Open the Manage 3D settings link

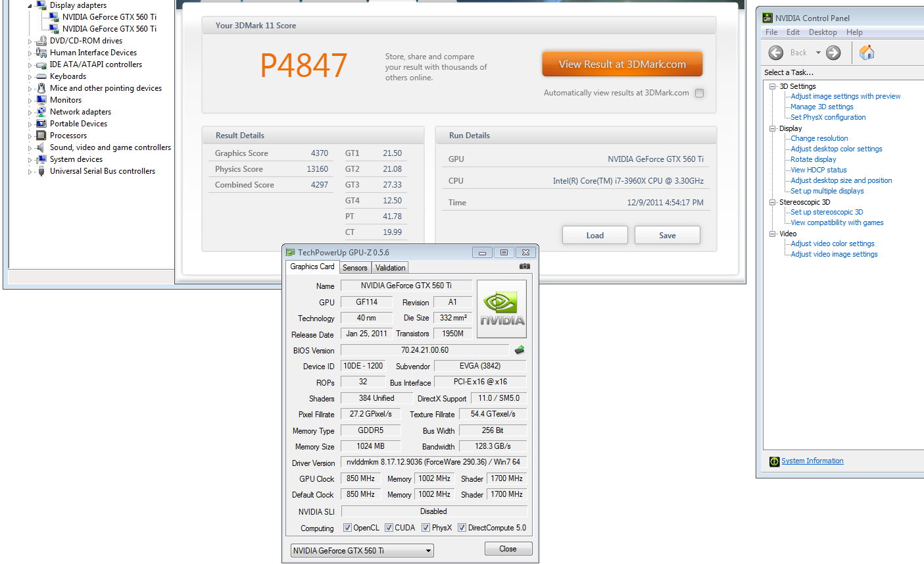(821, 107)
